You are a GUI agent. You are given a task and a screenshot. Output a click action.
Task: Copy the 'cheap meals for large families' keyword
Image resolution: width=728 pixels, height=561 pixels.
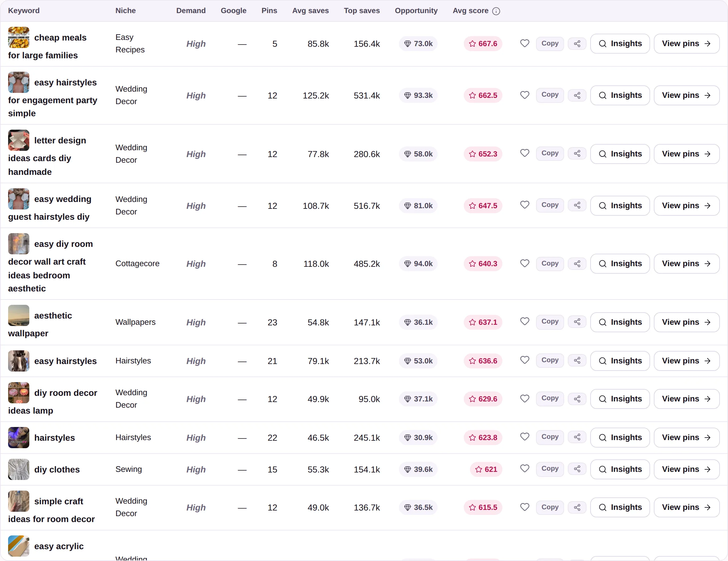point(550,44)
